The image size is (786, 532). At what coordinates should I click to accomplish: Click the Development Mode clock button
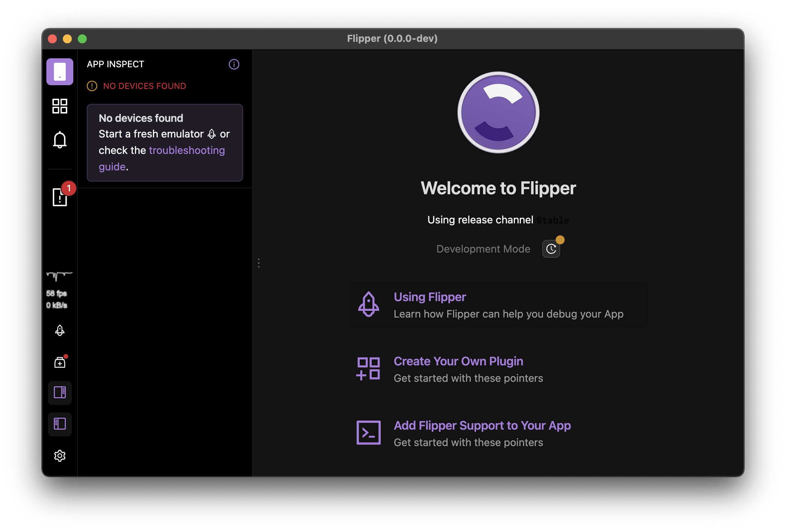(x=551, y=249)
